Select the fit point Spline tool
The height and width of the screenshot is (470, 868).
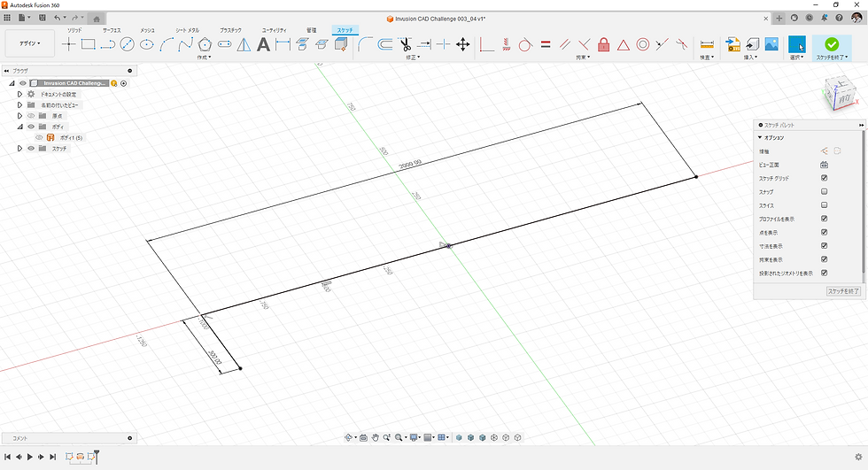[x=185, y=45]
